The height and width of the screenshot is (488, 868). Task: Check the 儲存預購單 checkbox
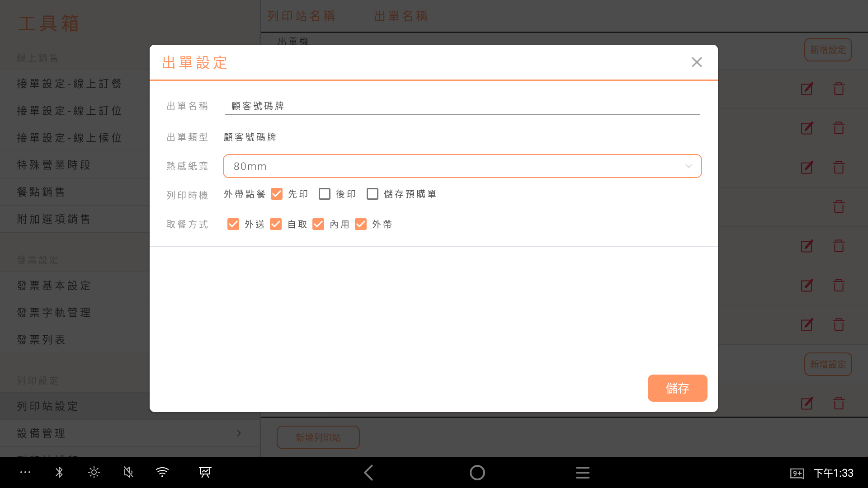coord(373,194)
